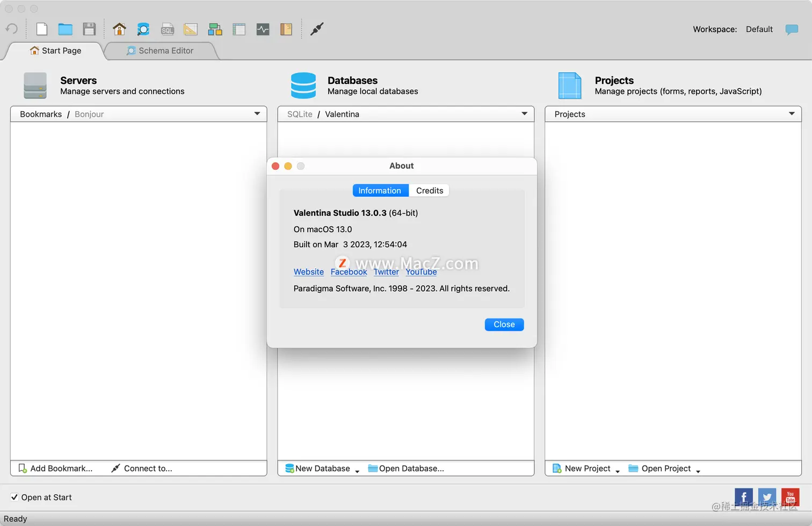Switch to the Start Page tab

56,51
